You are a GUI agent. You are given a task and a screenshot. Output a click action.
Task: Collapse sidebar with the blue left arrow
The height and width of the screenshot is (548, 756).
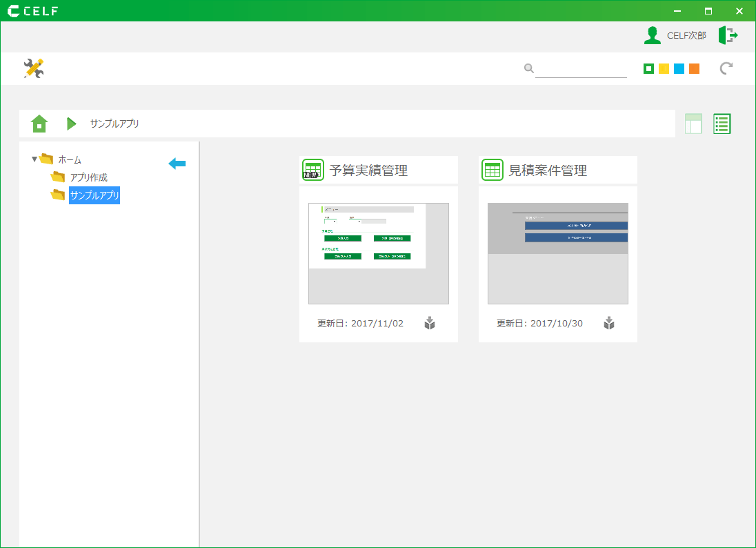(x=177, y=164)
